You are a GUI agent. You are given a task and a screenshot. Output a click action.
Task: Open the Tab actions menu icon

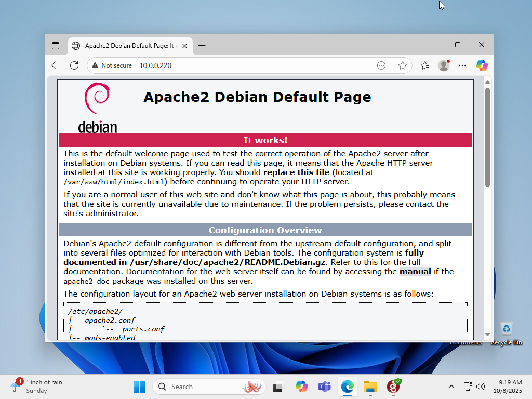pos(56,46)
